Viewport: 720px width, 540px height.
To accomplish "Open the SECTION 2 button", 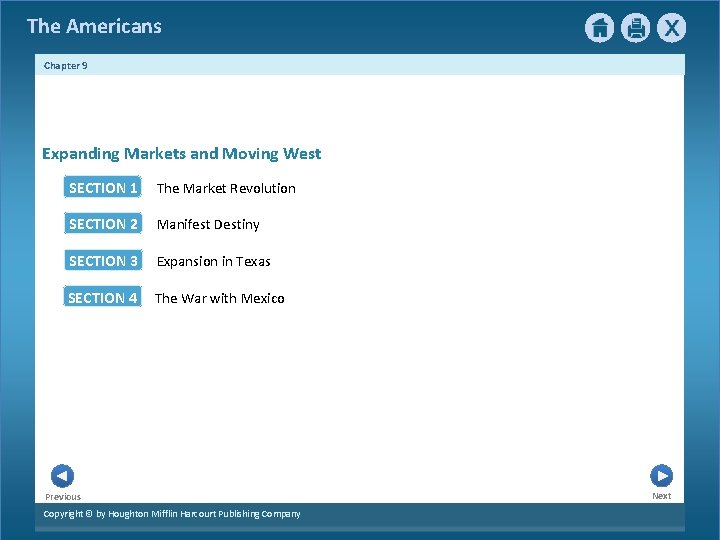I will pos(103,224).
